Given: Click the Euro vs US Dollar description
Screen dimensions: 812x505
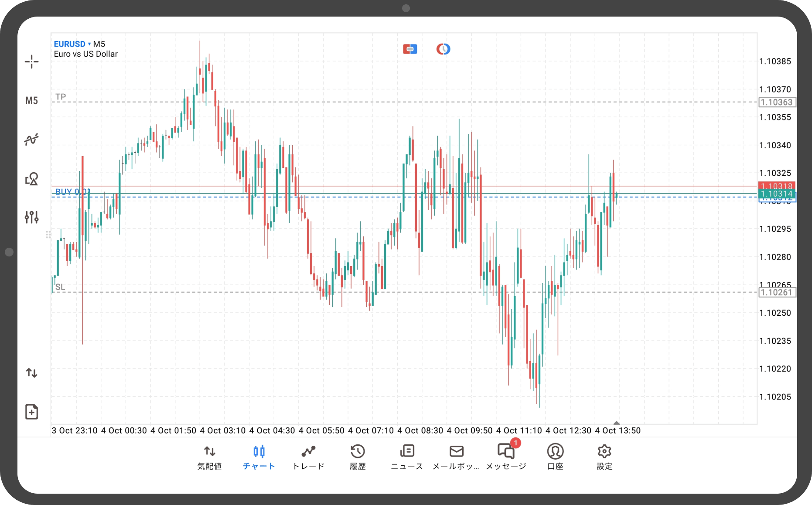Looking at the screenshot, I should tap(86, 54).
